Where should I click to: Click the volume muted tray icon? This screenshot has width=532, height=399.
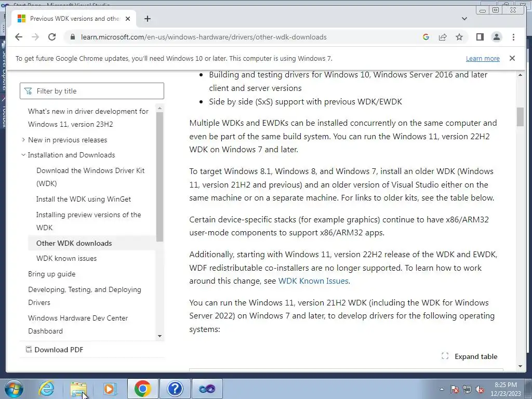pyautogui.click(x=480, y=389)
